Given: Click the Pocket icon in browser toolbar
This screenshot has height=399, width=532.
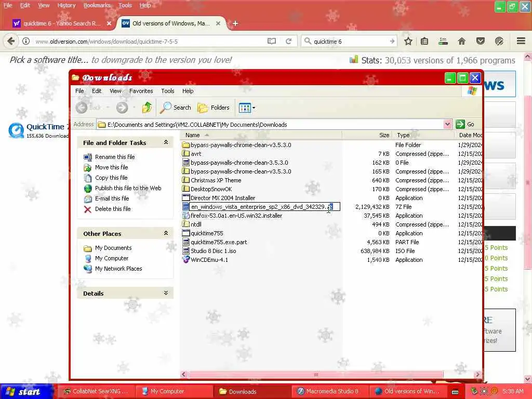Looking at the screenshot, I should [x=480, y=41].
